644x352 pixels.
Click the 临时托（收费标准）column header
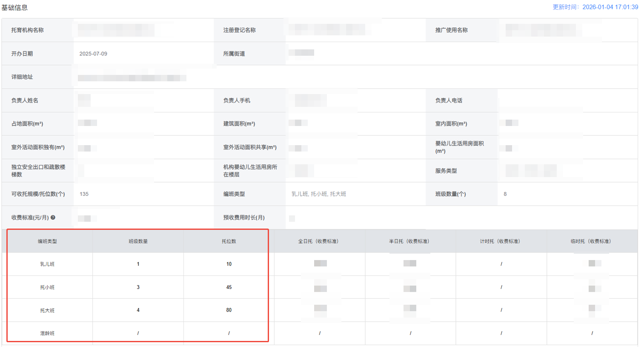coord(592,241)
